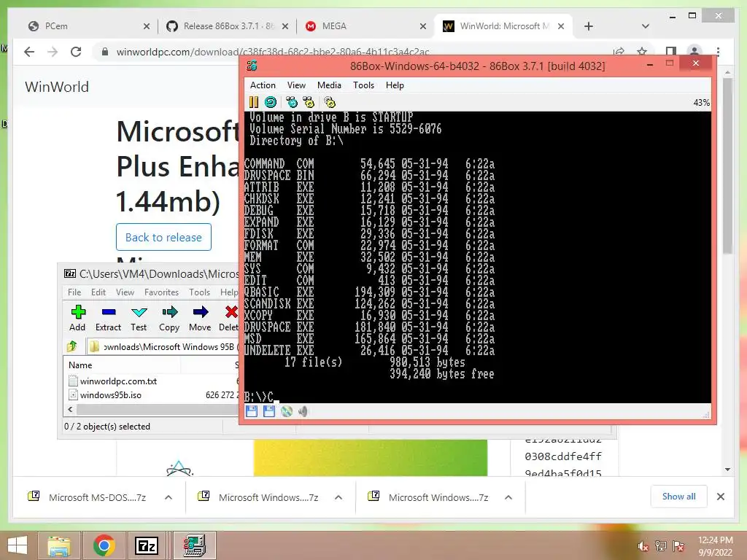The height and width of the screenshot is (560, 747).
Task: Open File Explorer from taskbar
Action: click(x=59, y=545)
